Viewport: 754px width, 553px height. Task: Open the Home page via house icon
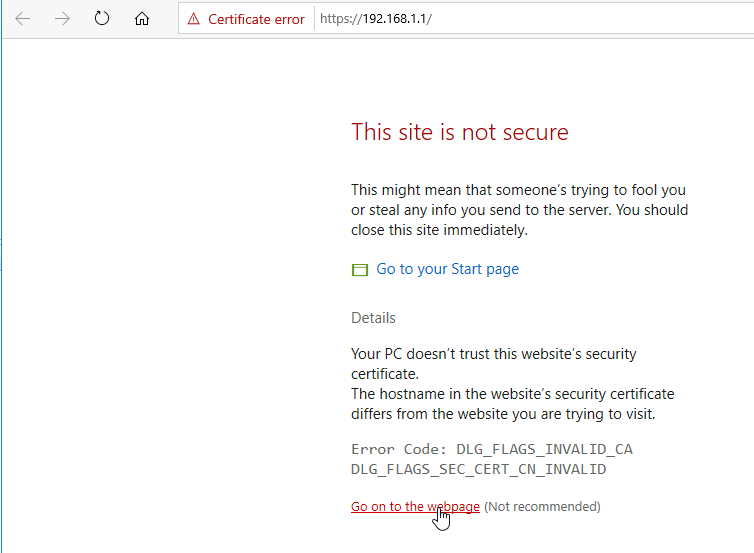click(x=142, y=19)
